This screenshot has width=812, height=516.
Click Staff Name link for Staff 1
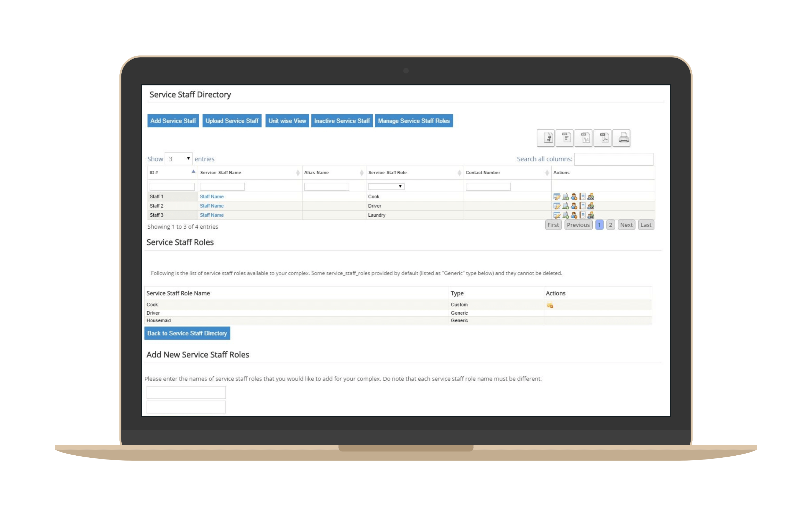pos(211,196)
